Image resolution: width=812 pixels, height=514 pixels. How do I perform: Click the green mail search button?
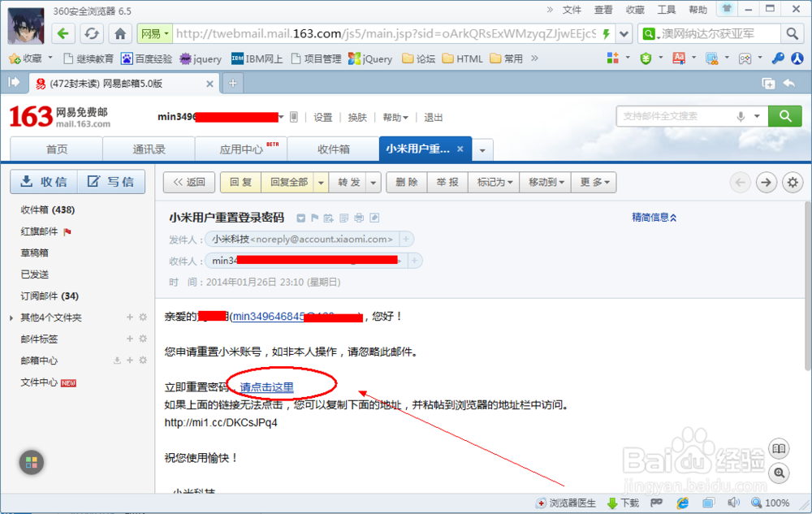(785, 116)
